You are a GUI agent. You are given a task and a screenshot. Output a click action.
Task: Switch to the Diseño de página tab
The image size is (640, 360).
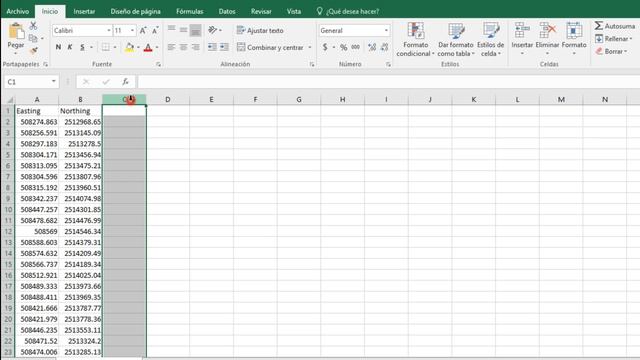(x=136, y=11)
